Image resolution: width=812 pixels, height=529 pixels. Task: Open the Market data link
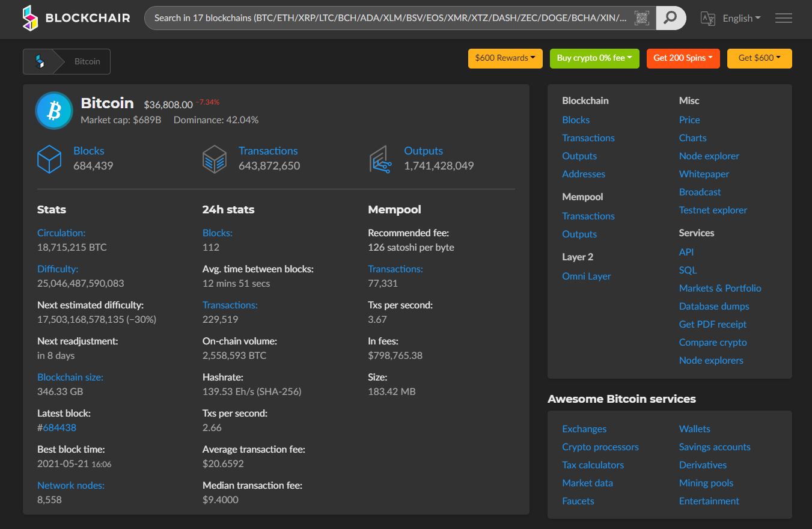[x=587, y=483]
